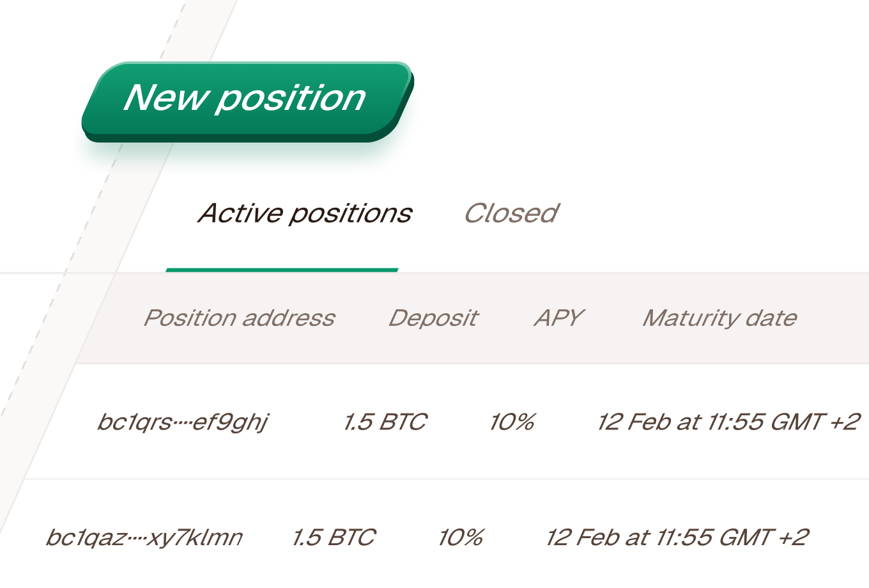Click the 1.5 BTC deposit in the first row
The height and width of the screenshot is (588, 869).
385,422
